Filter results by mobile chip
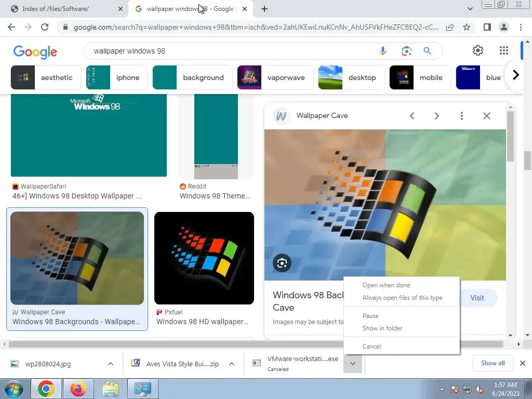Image resolution: width=532 pixels, height=399 pixels. 420,78
